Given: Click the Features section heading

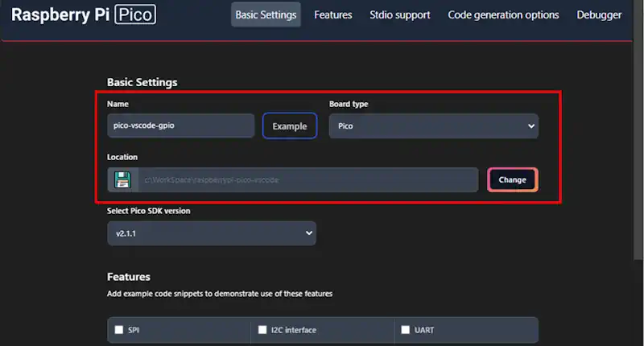Looking at the screenshot, I should pos(129,277).
